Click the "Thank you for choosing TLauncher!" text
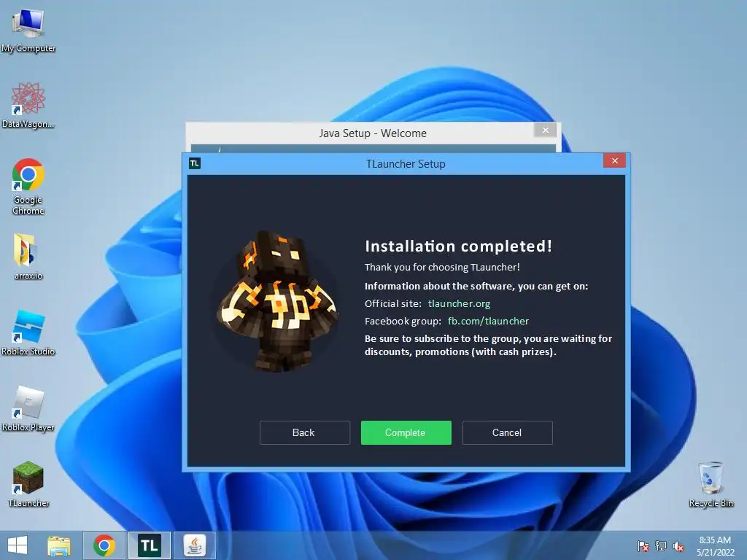Screen dimensions: 747x560 [x=442, y=267]
